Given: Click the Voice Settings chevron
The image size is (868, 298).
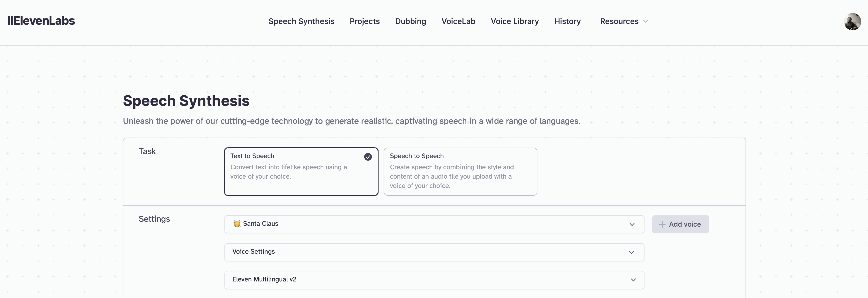Looking at the screenshot, I should tap(631, 253).
